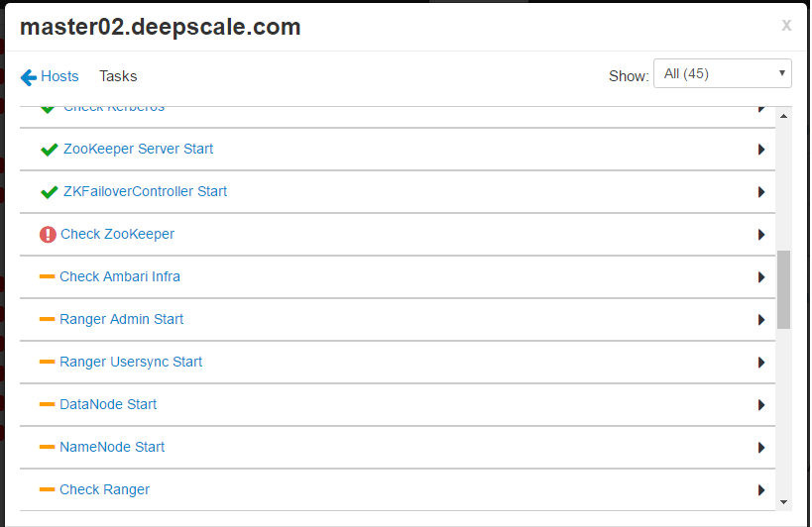The image size is (812, 527).
Task: Click the task list scrollbar thumb
Action: [783, 289]
